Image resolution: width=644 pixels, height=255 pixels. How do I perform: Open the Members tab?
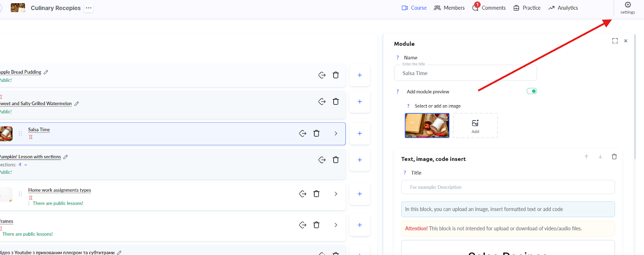[x=449, y=8]
